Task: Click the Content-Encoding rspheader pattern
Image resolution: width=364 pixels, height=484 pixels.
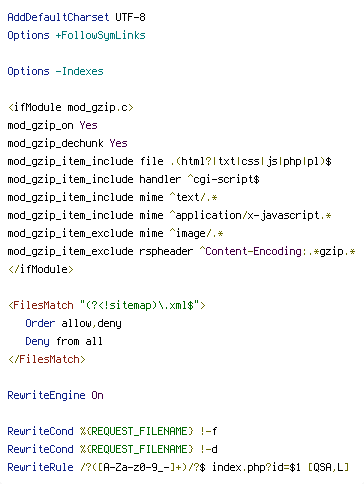Action: coord(277,251)
